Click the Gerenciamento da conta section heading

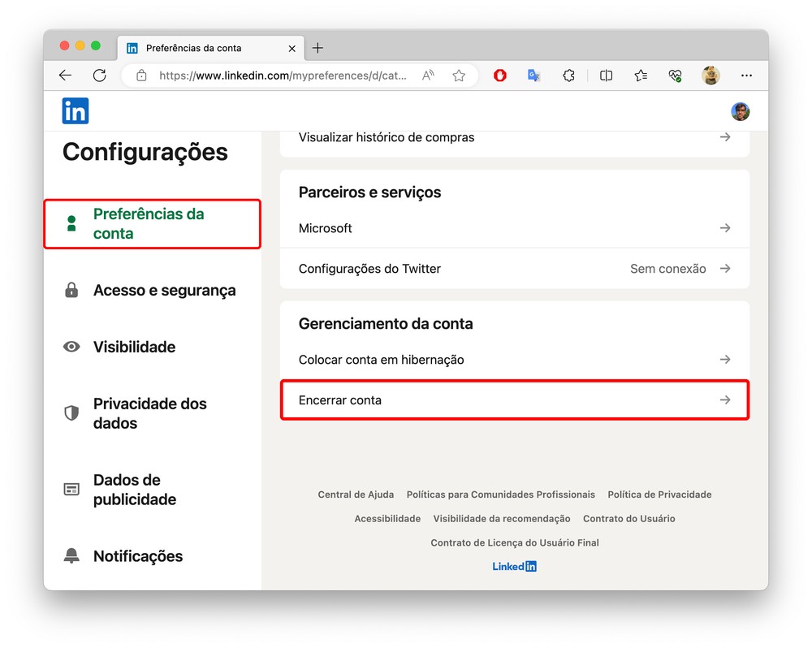coord(386,324)
